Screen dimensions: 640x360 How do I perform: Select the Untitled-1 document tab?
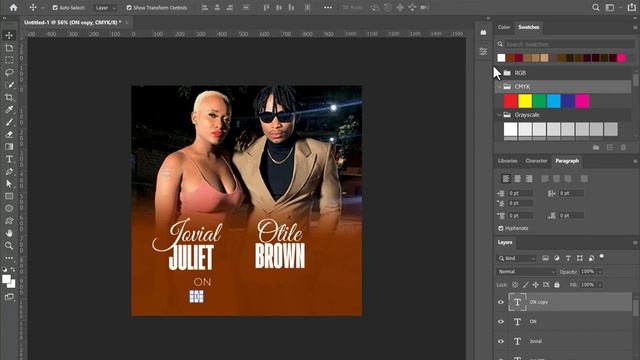(72, 22)
